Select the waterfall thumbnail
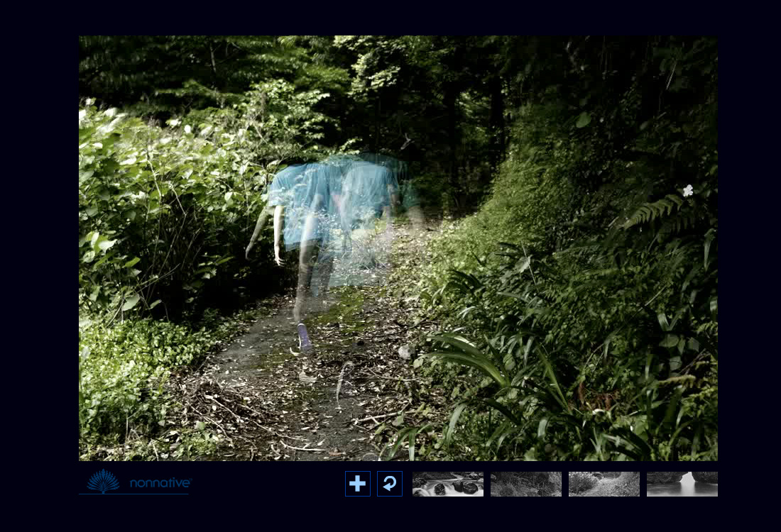 click(682, 484)
